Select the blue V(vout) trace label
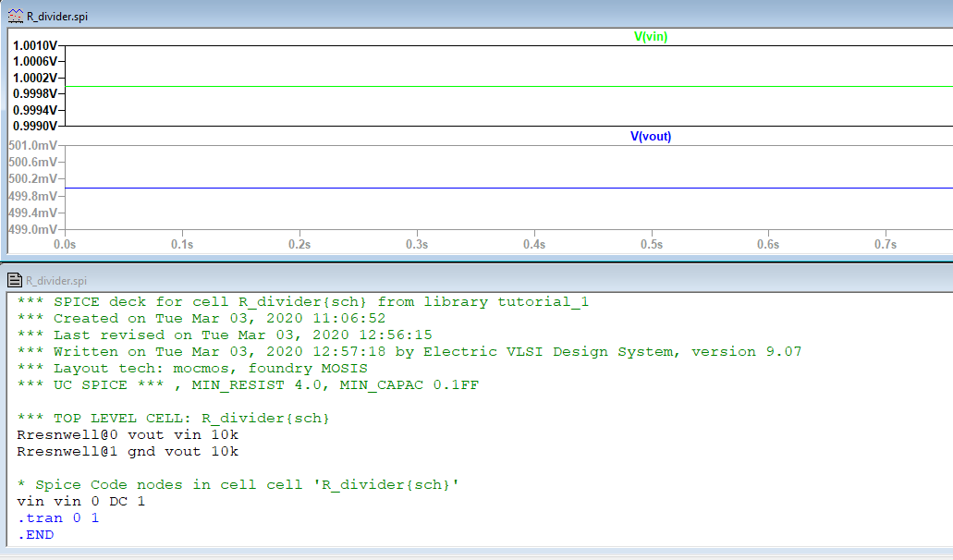This screenshot has height=560, width=953. click(650, 137)
